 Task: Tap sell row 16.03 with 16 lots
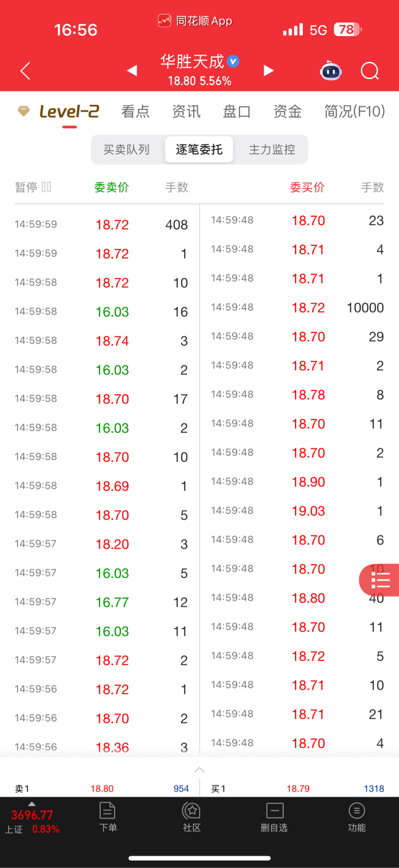(x=101, y=312)
